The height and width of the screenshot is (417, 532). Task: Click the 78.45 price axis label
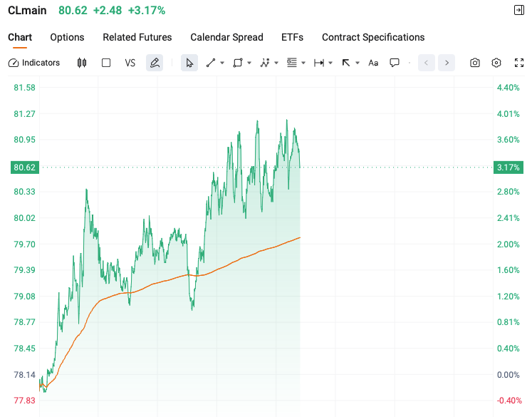click(x=24, y=349)
